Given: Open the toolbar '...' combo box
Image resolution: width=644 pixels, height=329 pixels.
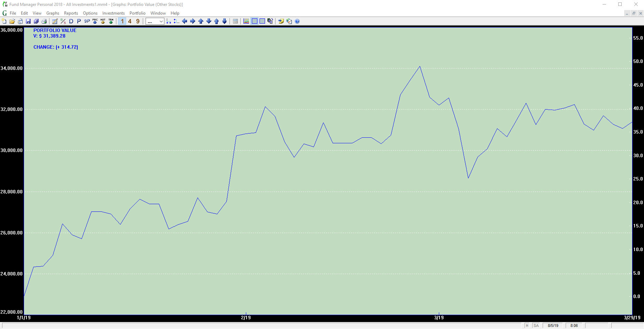Looking at the screenshot, I should (x=155, y=22).
